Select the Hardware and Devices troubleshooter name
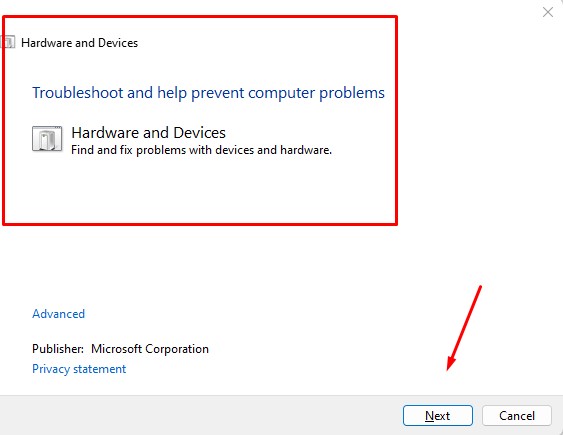 [x=148, y=133]
